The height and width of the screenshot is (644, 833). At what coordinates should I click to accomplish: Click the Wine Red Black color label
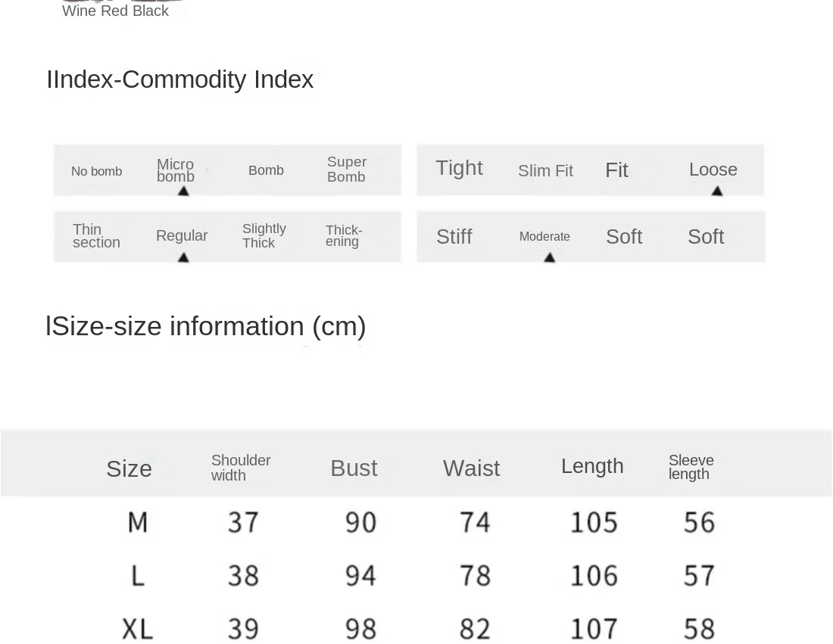[x=115, y=11]
